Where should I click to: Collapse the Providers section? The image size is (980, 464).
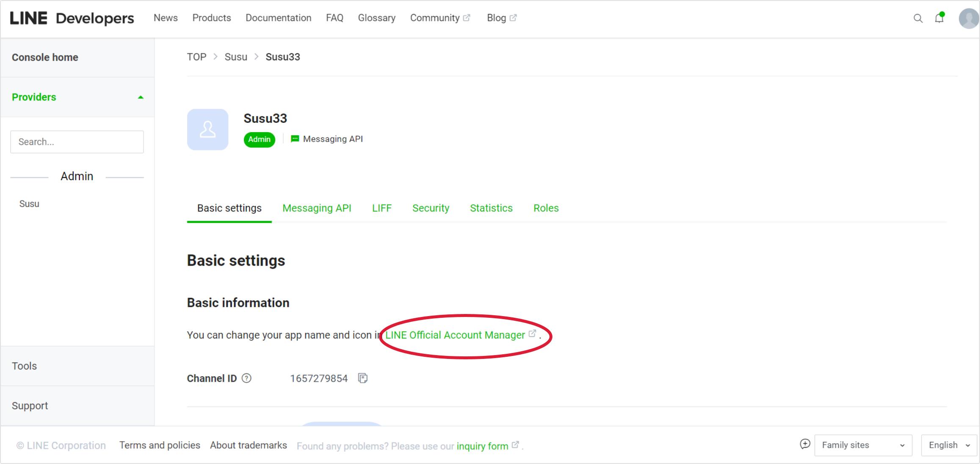(140, 97)
